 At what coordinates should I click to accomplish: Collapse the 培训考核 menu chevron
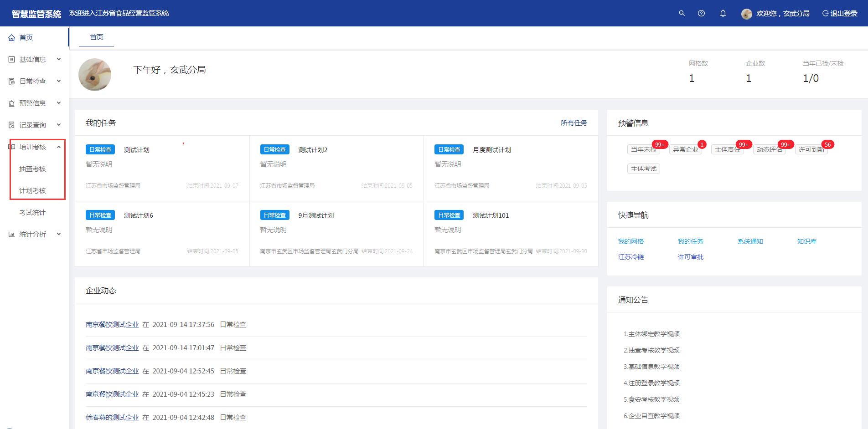(x=59, y=147)
